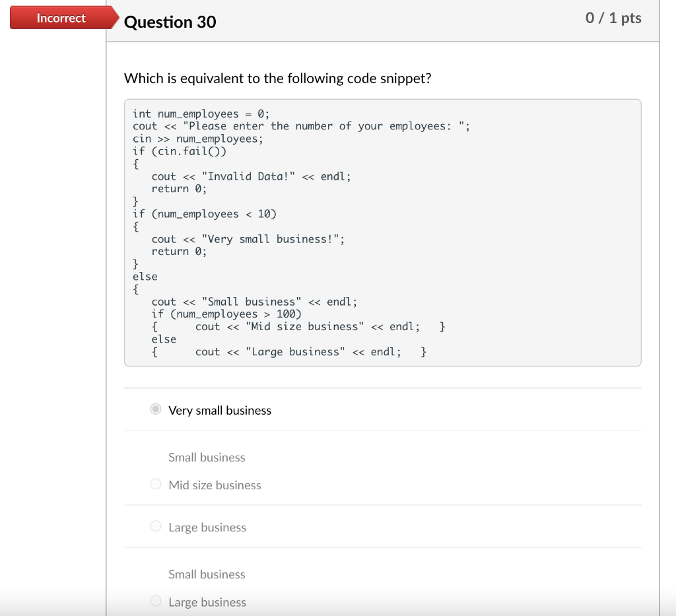The width and height of the screenshot is (676, 616).
Task: Click the divider line above the answer choices
Action: coord(383,388)
